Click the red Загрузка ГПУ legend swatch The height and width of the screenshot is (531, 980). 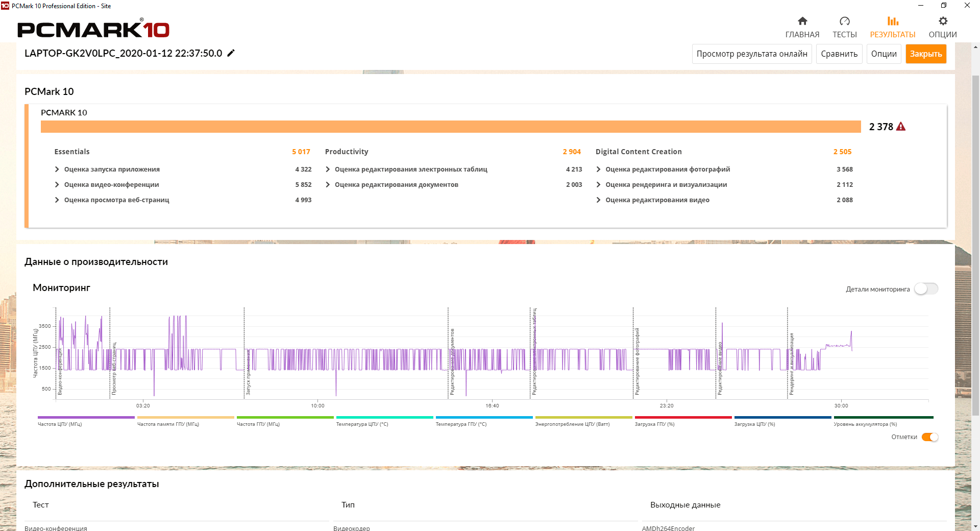(683, 418)
